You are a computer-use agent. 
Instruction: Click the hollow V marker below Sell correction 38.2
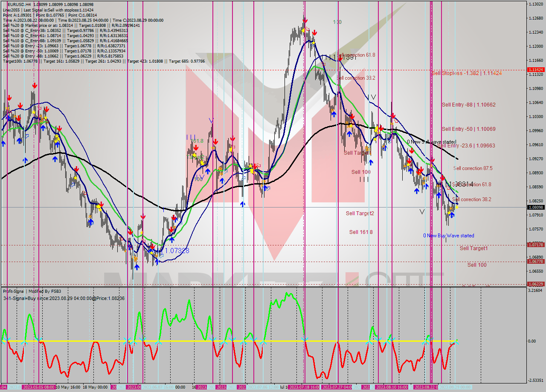pos(422,210)
